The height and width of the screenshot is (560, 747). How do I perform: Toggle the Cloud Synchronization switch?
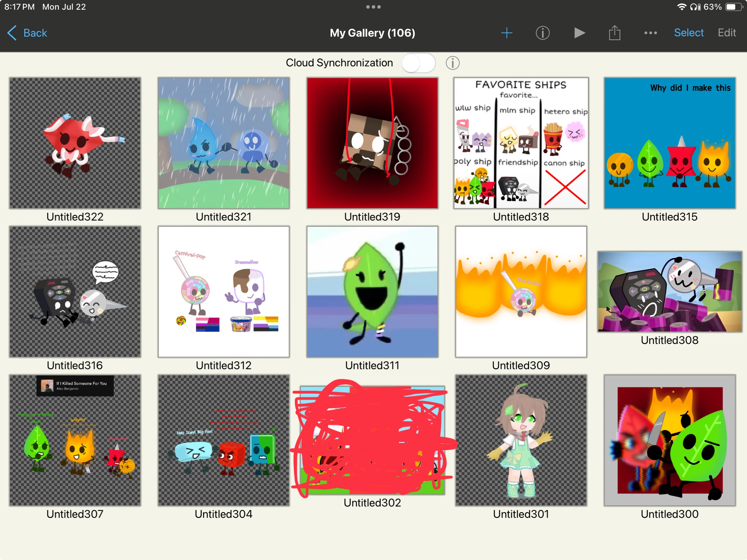point(418,63)
